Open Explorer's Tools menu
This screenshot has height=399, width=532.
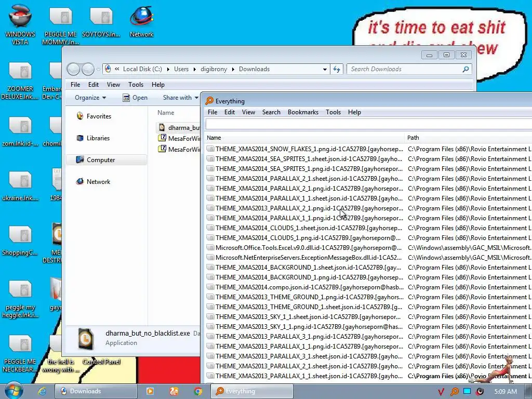click(x=136, y=85)
